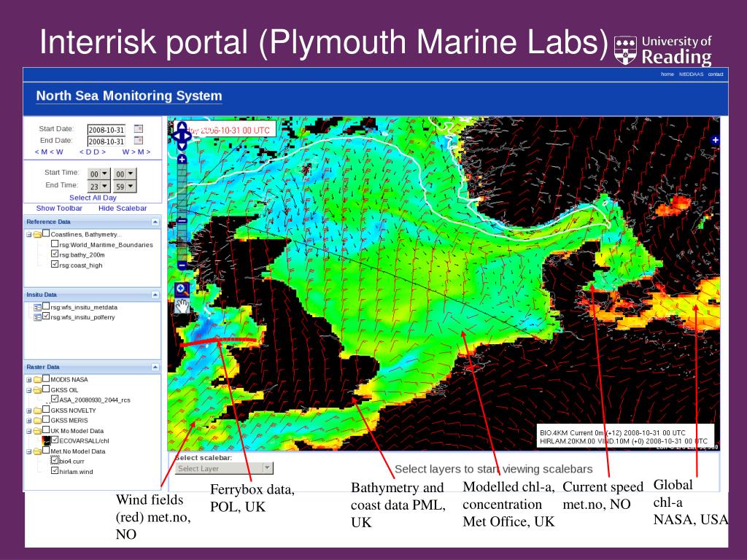
Task: Click the rsg:wfs_insitu_metdata layer icon
Action: click(38, 308)
